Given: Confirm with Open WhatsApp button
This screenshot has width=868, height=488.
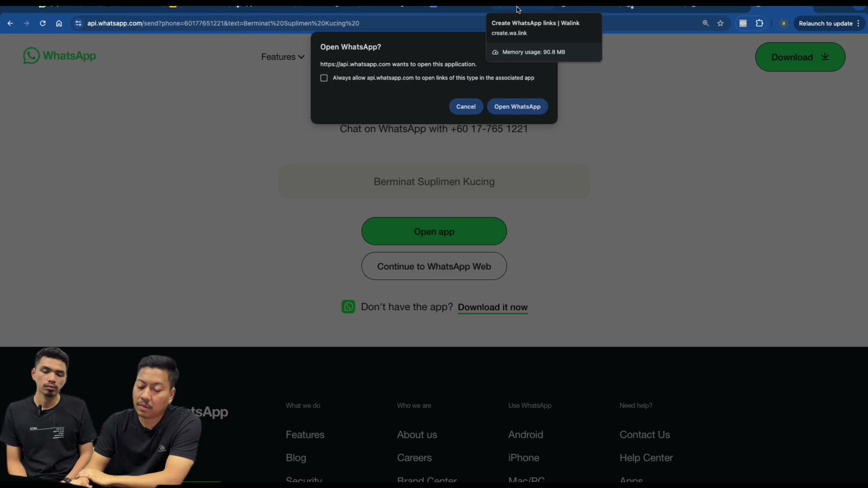Looking at the screenshot, I should pyautogui.click(x=517, y=107).
